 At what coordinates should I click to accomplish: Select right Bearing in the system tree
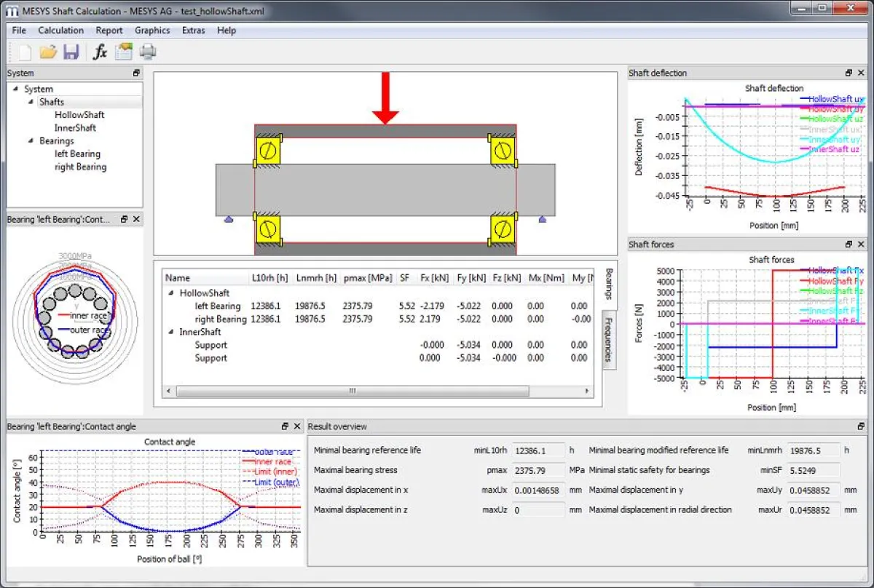[80, 167]
